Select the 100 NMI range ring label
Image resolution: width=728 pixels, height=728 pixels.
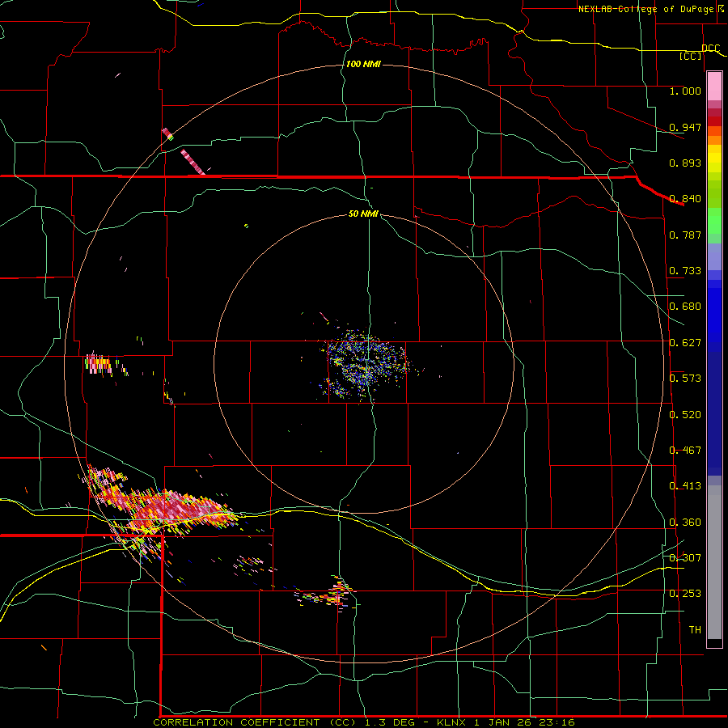point(363,64)
